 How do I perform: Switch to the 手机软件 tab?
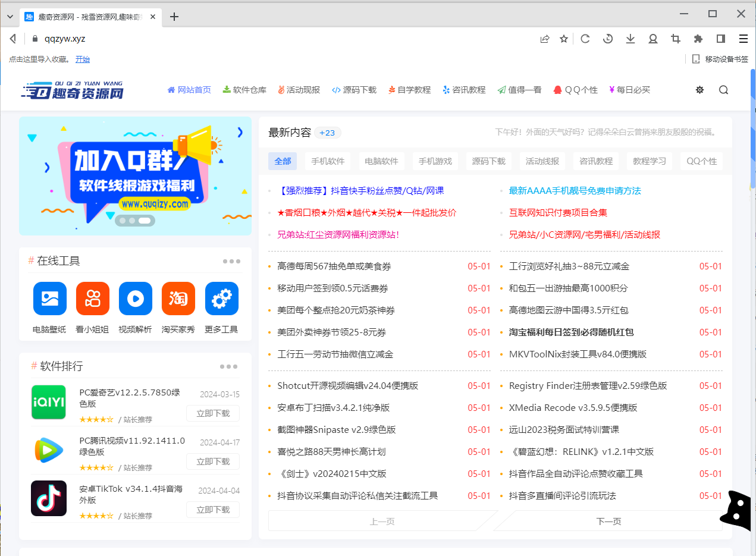click(x=328, y=161)
